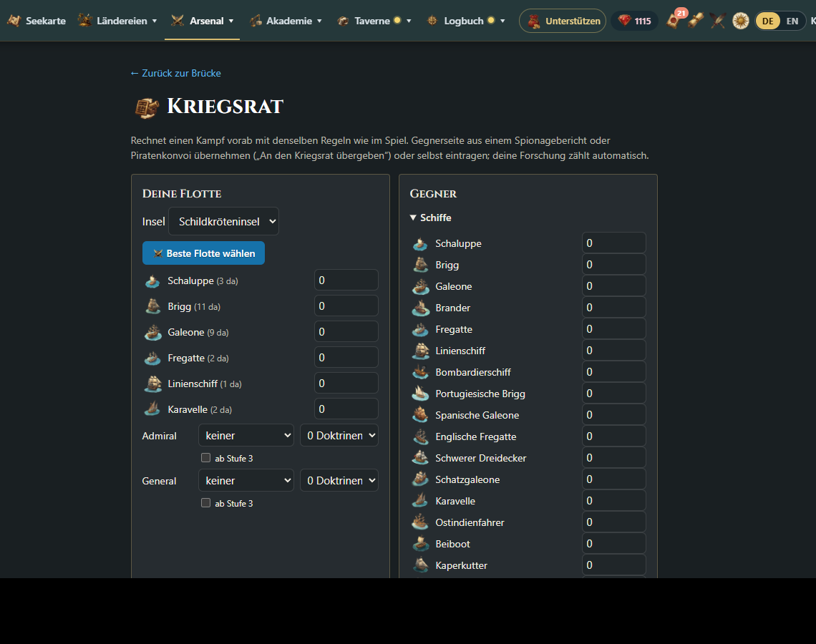Viewport: 816px width, 644px height.
Task: Click the Unterstützen button
Action: (x=563, y=21)
